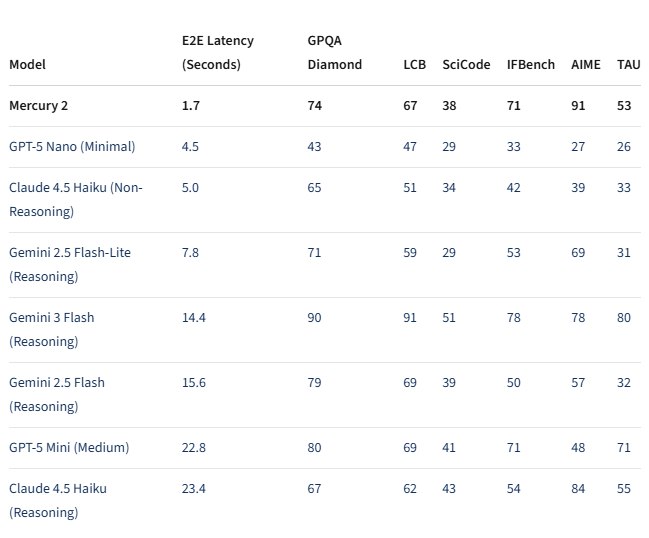Click the E2E Latency (Seconds) column header
This screenshot has width=649, height=538.
click(x=217, y=53)
